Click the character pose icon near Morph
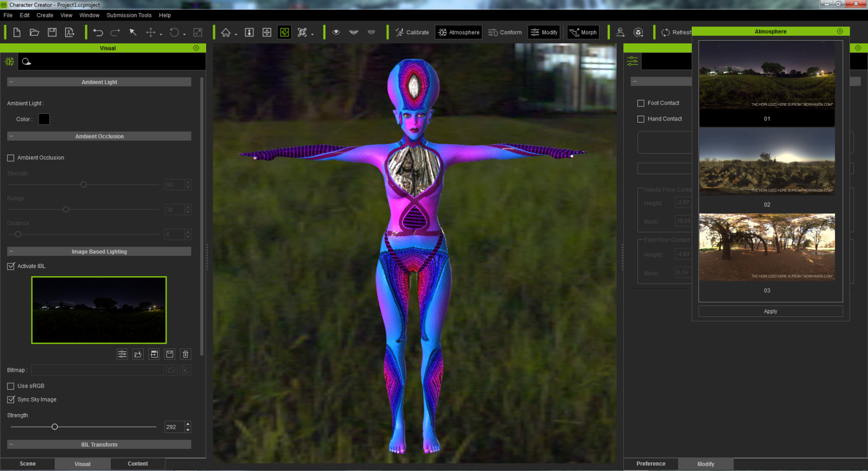868x471 pixels. (621, 33)
